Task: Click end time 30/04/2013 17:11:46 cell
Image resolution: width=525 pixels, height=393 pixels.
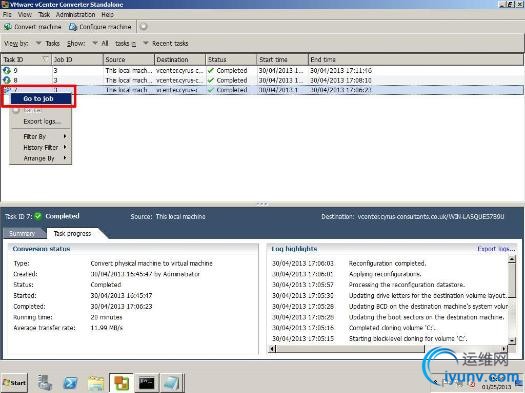Action: tap(341, 71)
